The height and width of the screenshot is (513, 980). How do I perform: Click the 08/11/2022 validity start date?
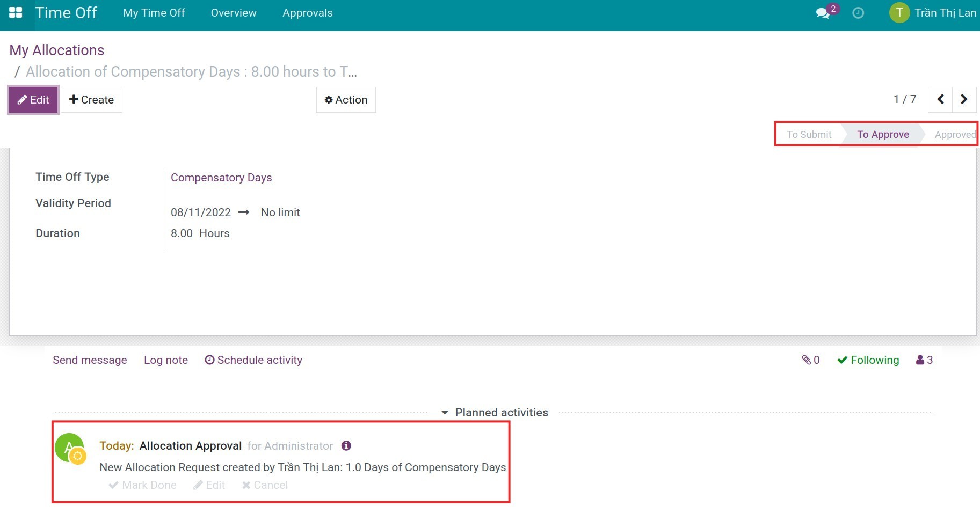pos(201,212)
